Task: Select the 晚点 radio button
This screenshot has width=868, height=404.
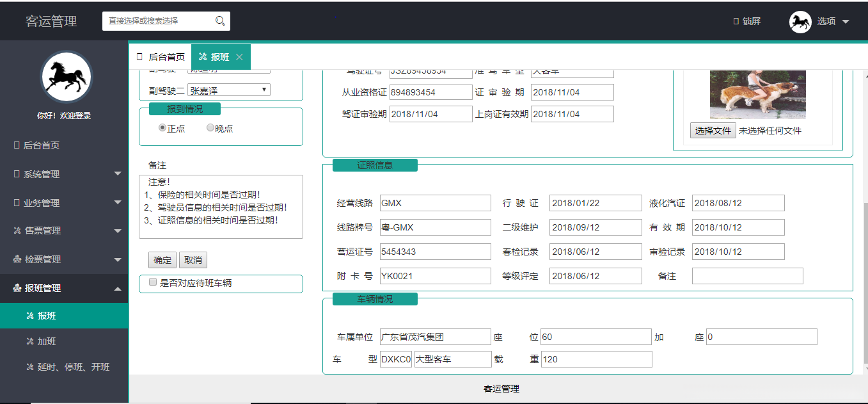Action: pyautogui.click(x=210, y=128)
